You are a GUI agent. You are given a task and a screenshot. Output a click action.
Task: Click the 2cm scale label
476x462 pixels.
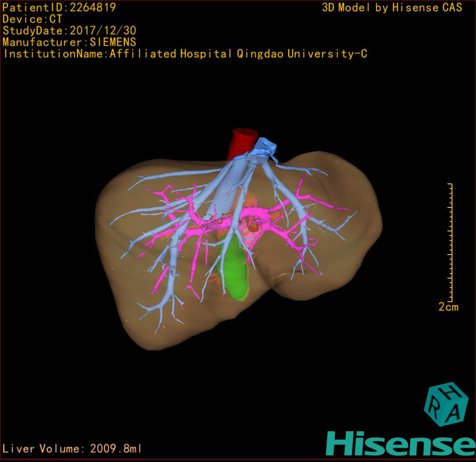coord(448,307)
